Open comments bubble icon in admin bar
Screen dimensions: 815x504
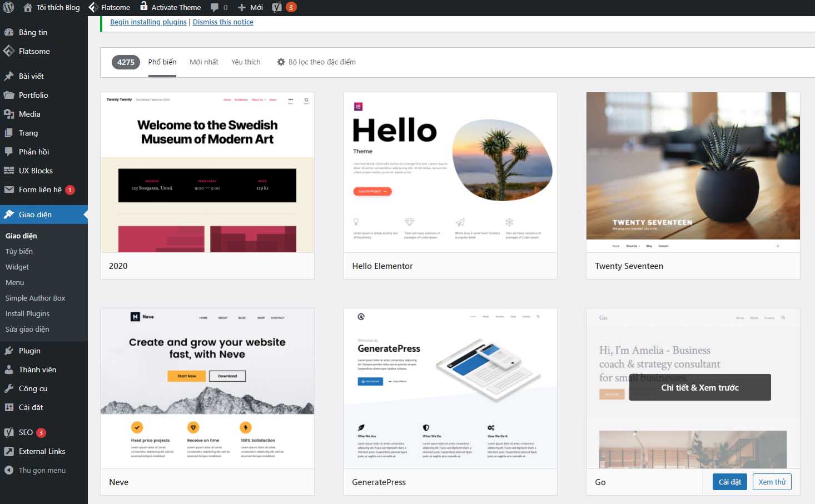pyautogui.click(x=215, y=8)
